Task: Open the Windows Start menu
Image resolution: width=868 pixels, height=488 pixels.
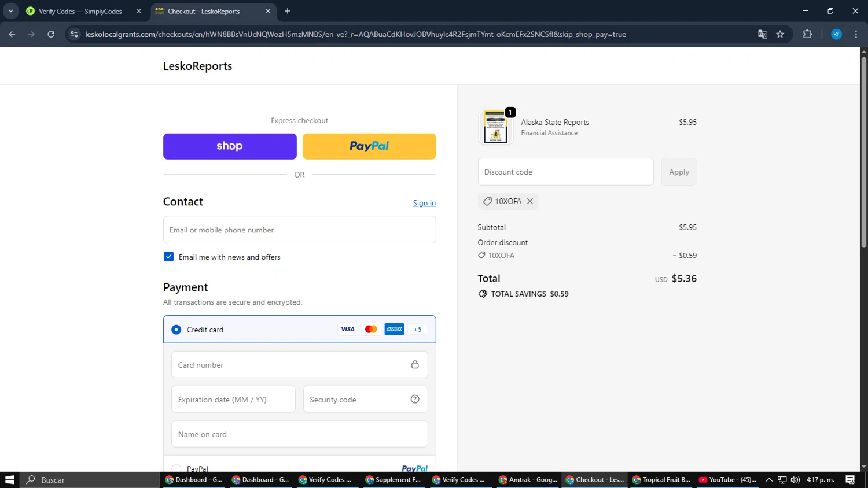Action: point(9,480)
